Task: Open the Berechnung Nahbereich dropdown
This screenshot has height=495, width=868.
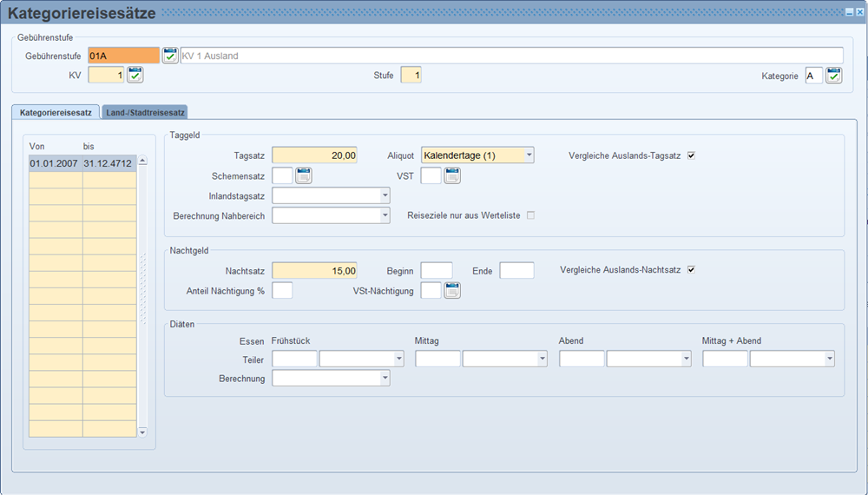Action: tap(385, 215)
